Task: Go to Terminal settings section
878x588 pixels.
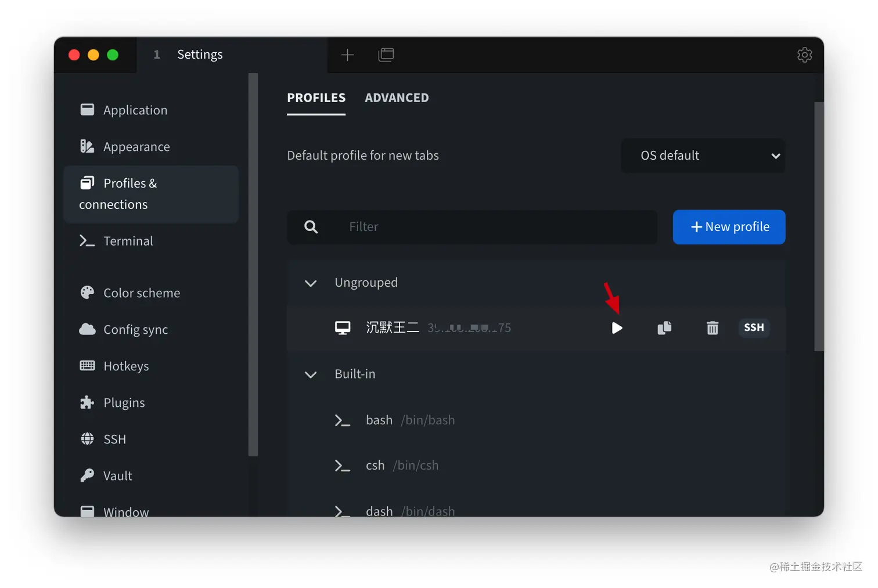Action: tap(151, 241)
